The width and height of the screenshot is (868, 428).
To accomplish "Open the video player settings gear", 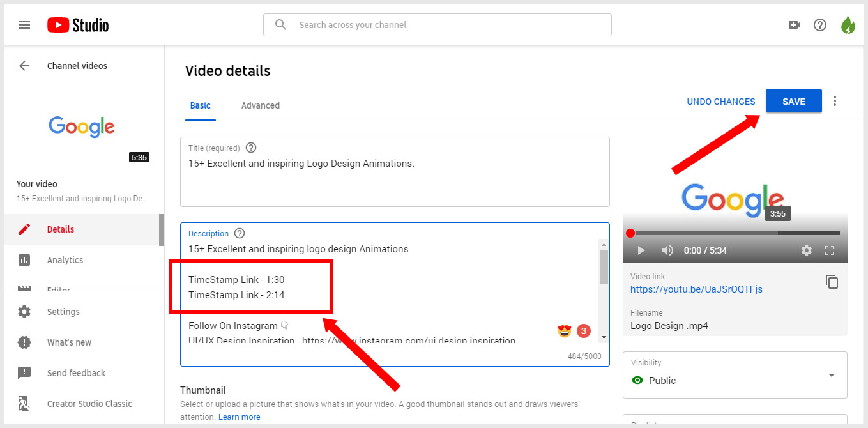I will [807, 250].
